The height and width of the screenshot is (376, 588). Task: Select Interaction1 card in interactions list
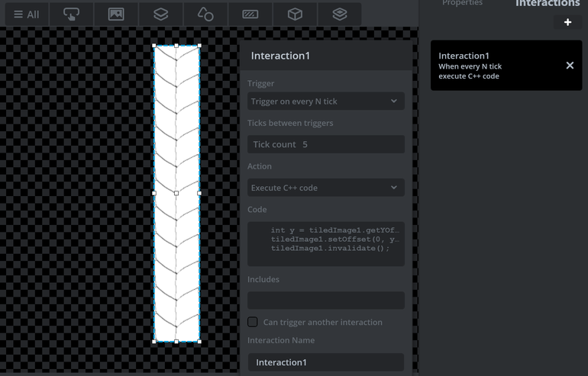pos(506,66)
